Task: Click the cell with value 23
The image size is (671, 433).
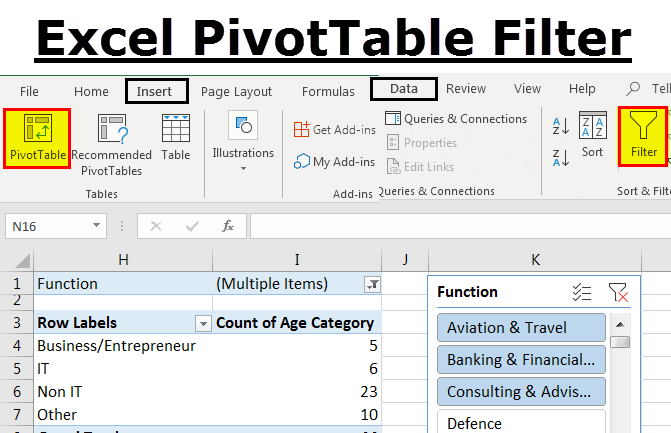Action: tap(297, 391)
